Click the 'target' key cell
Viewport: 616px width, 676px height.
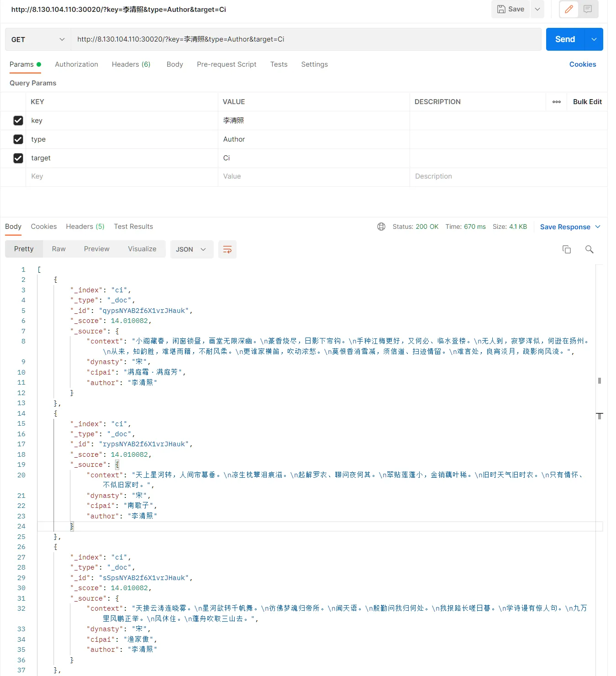(122, 158)
